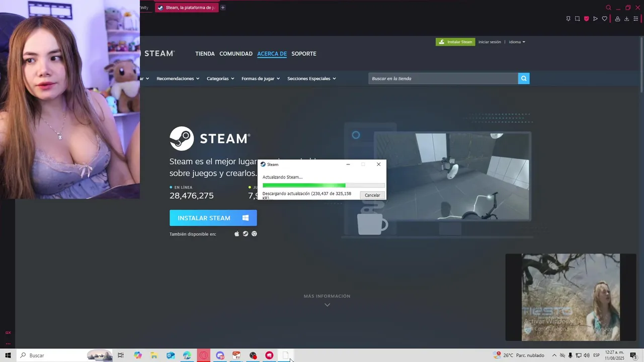Click the Más Información down chevron
The width and height of the screenshot is (644, 362).
(327, 305)
